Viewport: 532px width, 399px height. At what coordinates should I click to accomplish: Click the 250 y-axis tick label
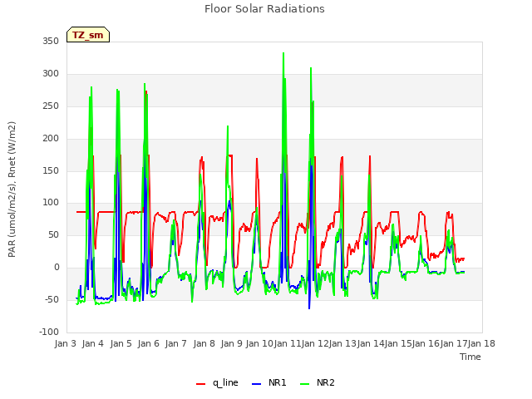click(51, 106)
